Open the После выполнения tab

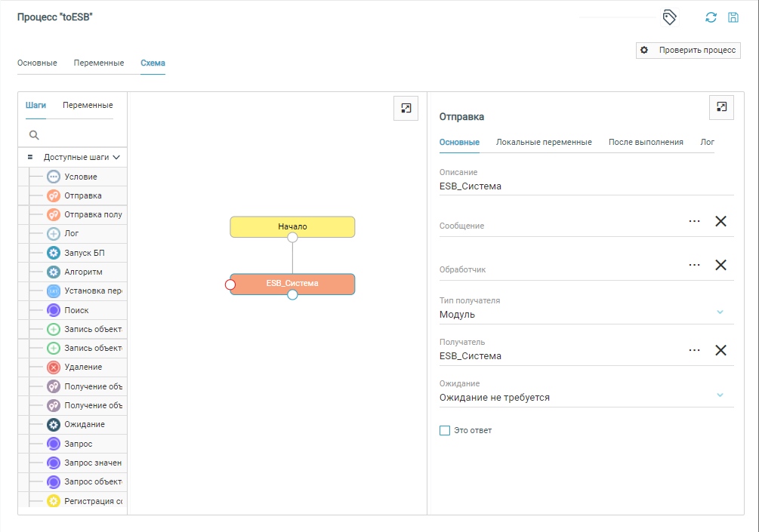pos(646,142)
